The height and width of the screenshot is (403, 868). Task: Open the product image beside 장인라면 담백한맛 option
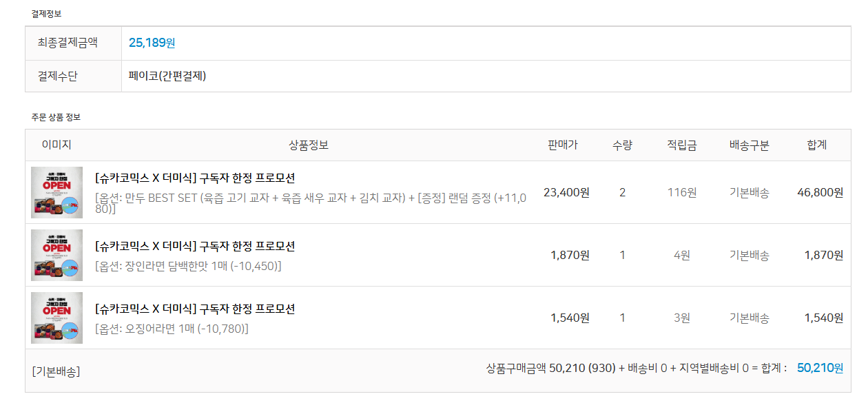(56, 255)
